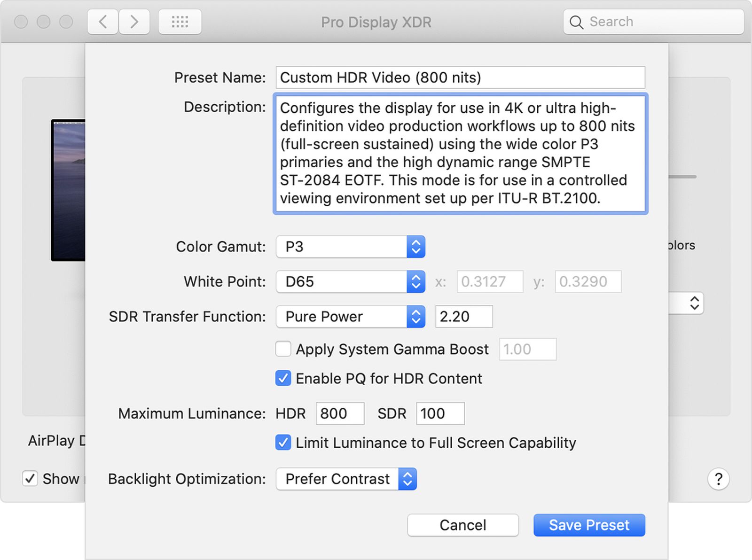This screenshot has height=560, width=752.
Task: Cancel the preset dialog
Action: (462, 525)
